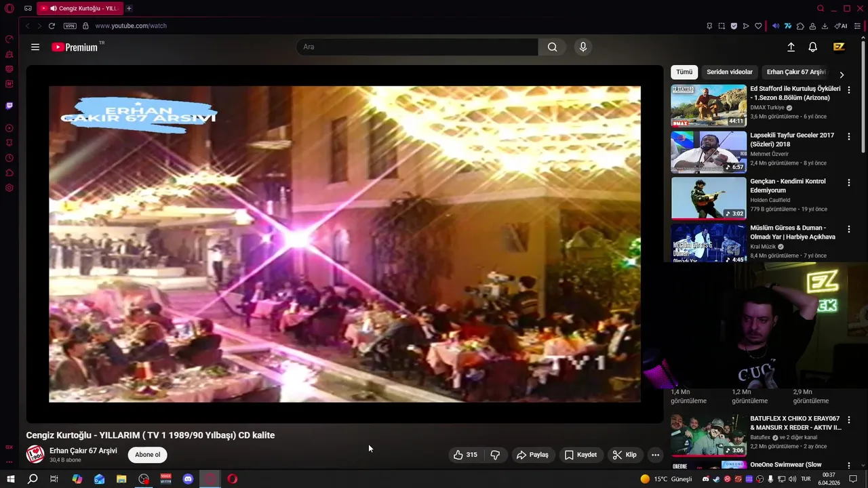
Task: Open YouTube notifications bell
Action: coord(812,47)
